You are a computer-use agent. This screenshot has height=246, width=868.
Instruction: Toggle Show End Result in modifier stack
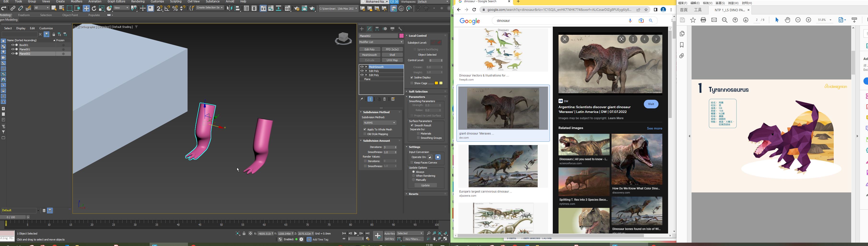(x=370, y=100)
